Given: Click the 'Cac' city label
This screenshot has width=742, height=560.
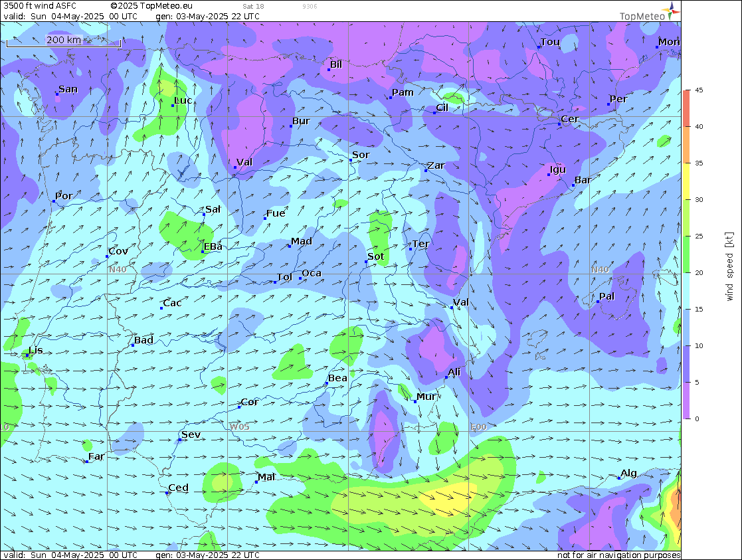Looking at the screenshot, I should [172, 303].
